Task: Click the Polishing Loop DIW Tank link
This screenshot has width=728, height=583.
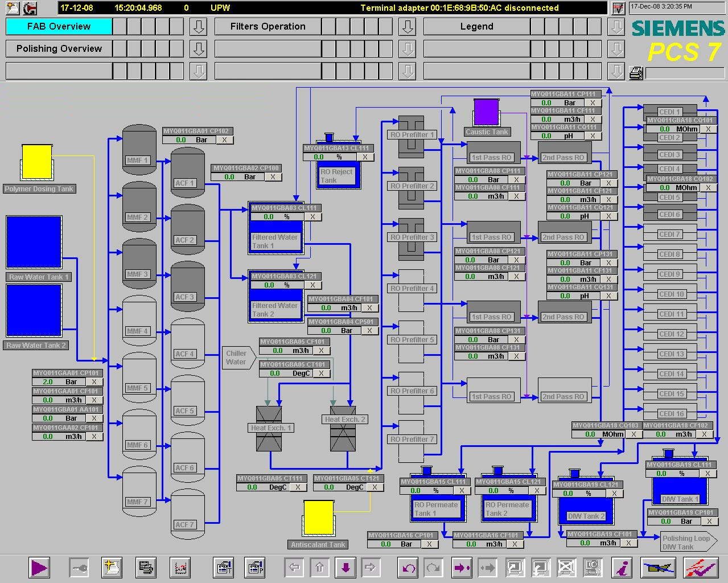Action: pos(686,542)
